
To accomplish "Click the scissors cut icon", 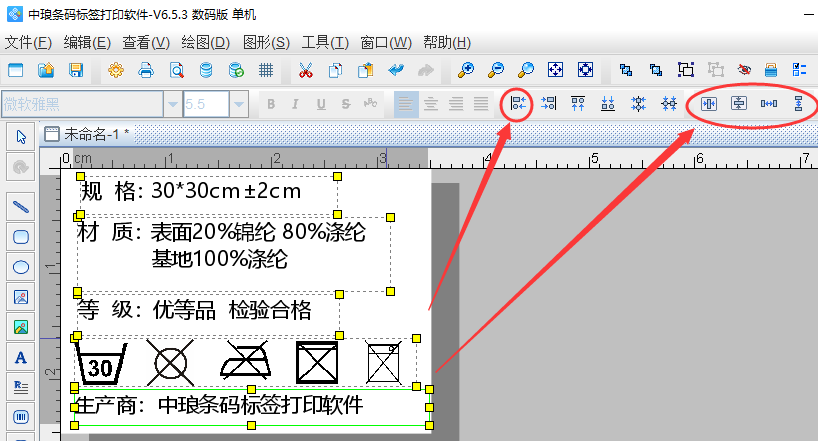I will [x=306, y=70].
